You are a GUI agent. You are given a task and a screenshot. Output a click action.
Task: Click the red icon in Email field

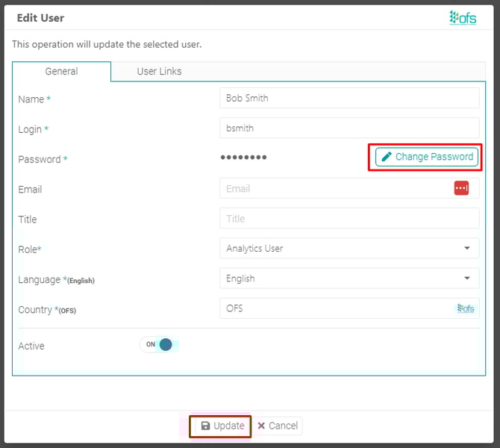click(x=461, y=188)
